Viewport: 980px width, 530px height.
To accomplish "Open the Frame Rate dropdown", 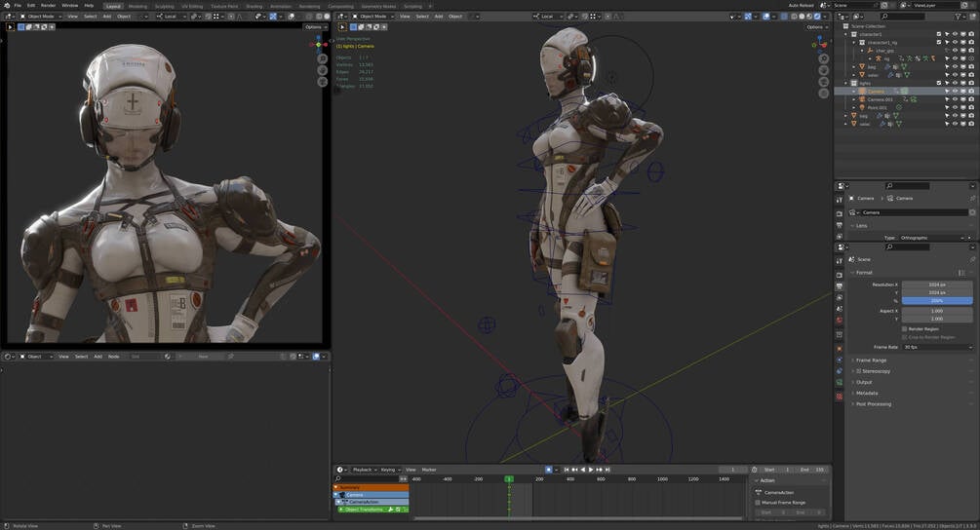I will pyautogui.click(x=936, y=347).
